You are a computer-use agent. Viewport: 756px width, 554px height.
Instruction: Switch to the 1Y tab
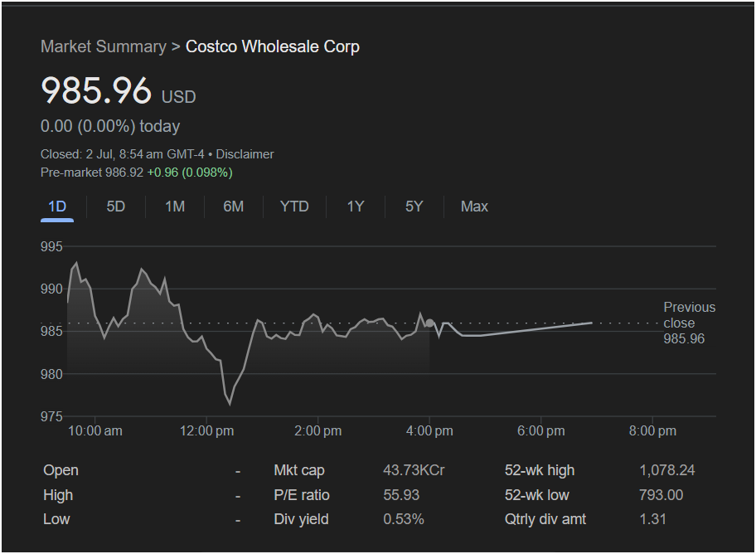pyautogui.click(x=356, y=207)
